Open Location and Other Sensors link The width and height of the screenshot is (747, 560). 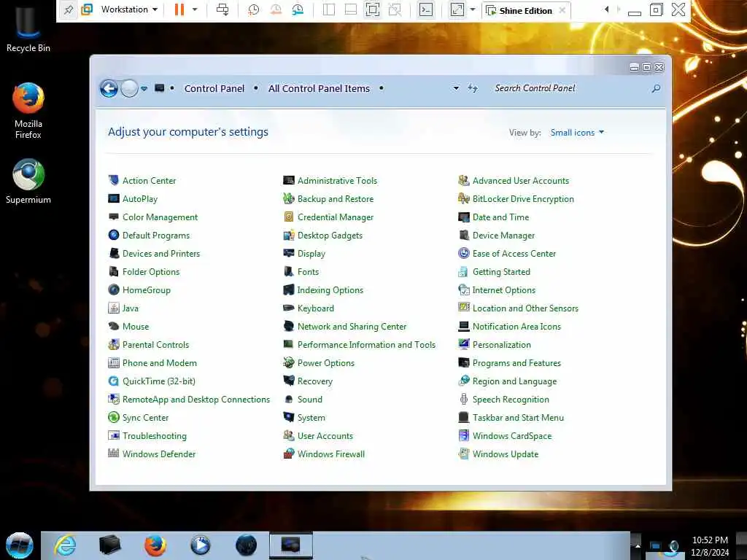click(x=525, y=308)
